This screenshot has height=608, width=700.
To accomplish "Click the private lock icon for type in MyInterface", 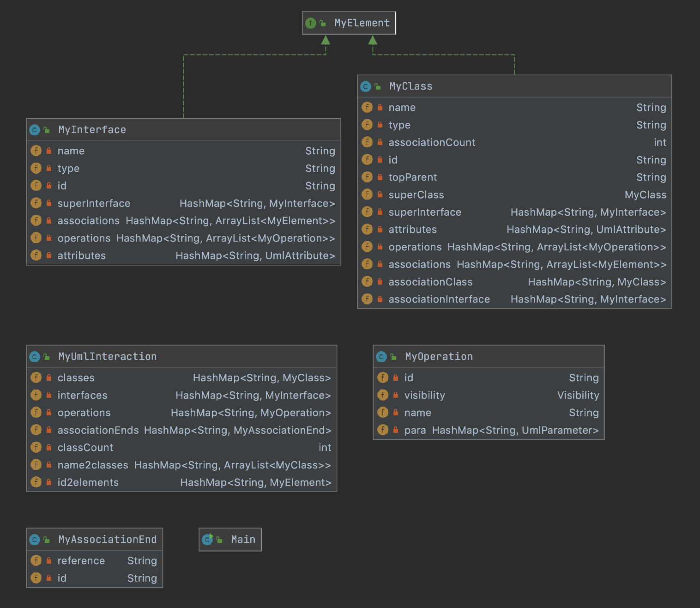I will (x=49, y=168).
